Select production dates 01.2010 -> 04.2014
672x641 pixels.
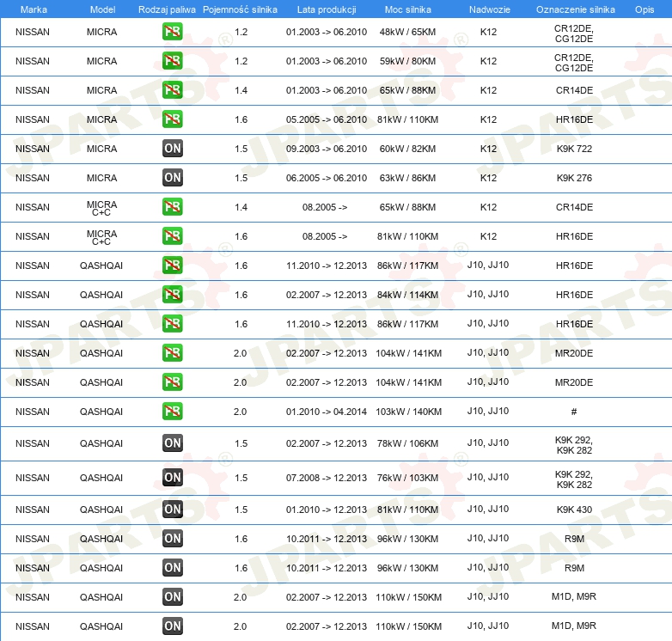pos(327,412)
